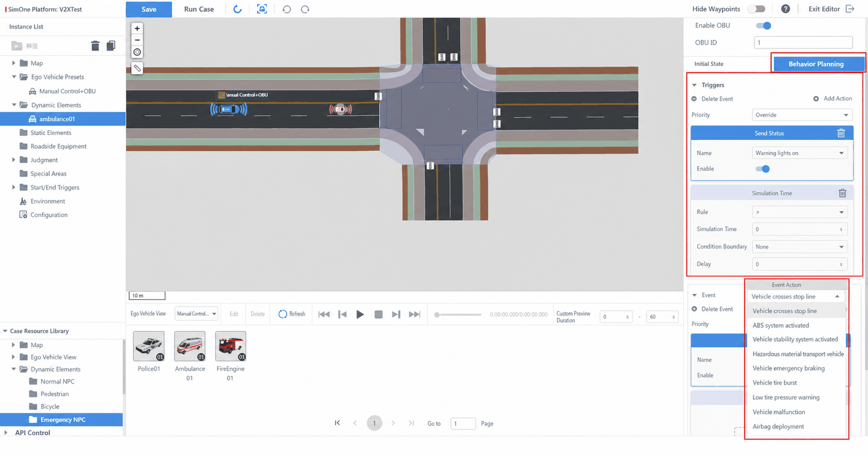Click the Exit Editor icon
Viewport: 868px width, 456px height.
coord(850,9)
